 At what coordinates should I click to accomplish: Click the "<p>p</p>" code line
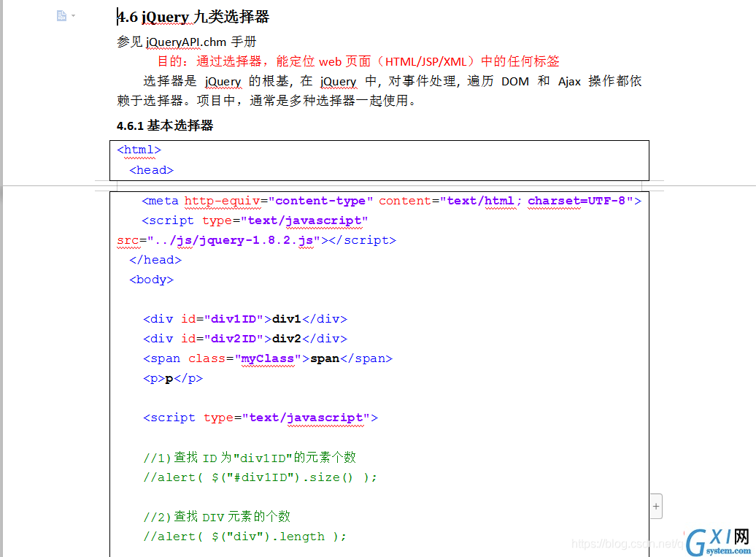[x=173, y=379]
